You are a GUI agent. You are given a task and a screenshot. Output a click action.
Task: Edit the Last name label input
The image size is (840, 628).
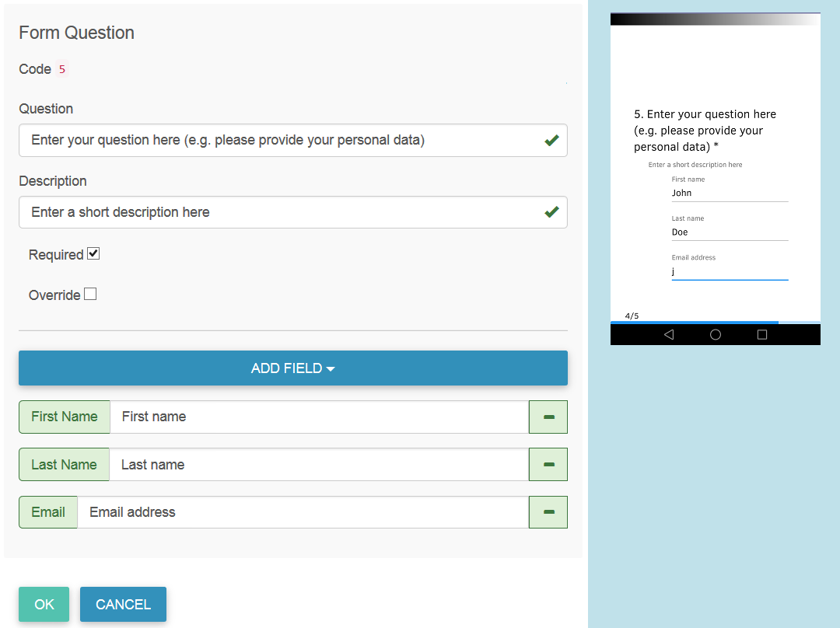319,464
